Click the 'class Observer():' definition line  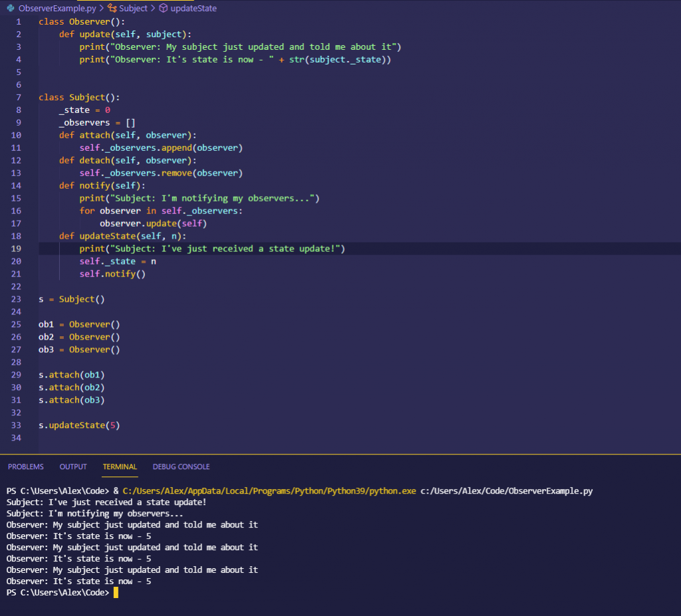tap(82, 22)
